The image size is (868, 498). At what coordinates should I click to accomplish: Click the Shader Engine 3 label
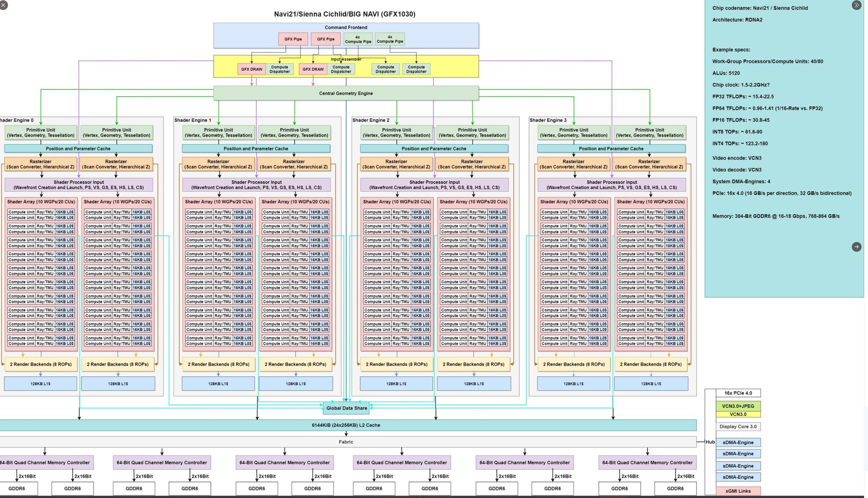pyautogui.click(x=548, y=120)
